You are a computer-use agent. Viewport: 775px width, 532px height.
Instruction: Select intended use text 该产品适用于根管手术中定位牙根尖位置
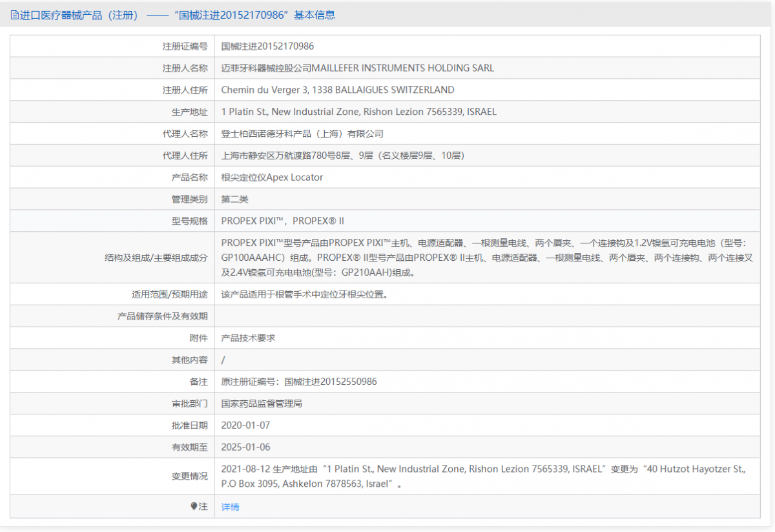(304, 294)
